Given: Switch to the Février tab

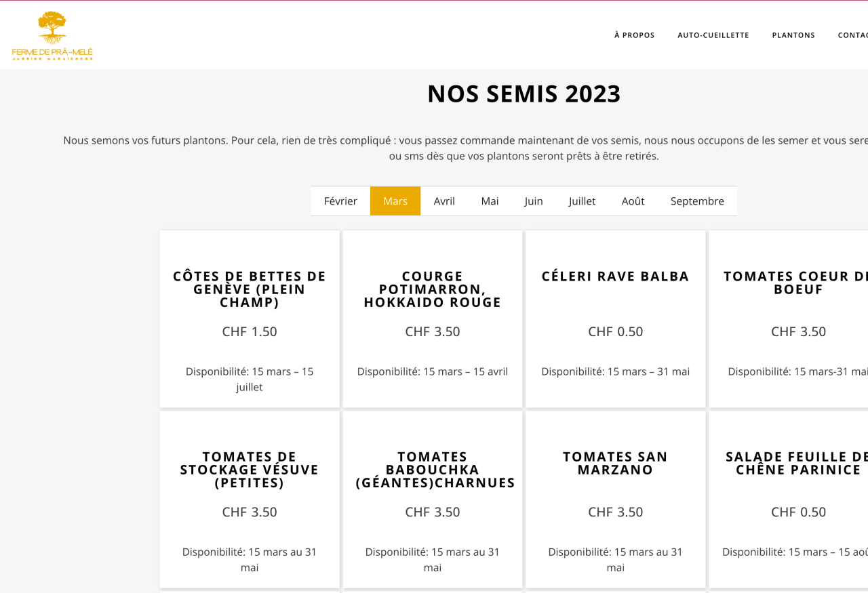Looking at the screenshot, I should coord(340,201).
